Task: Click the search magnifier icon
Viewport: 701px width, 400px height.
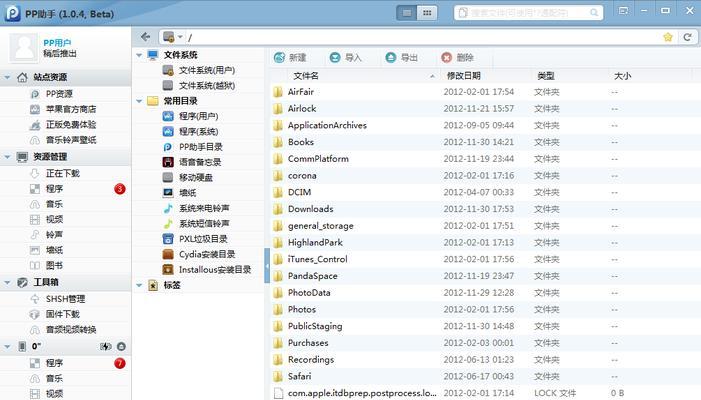Action: pyautogui.click(x=594, y=13)
